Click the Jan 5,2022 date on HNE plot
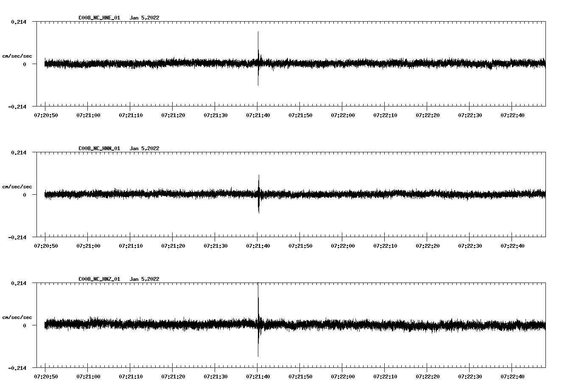576x392 pixels. point(145,18)
